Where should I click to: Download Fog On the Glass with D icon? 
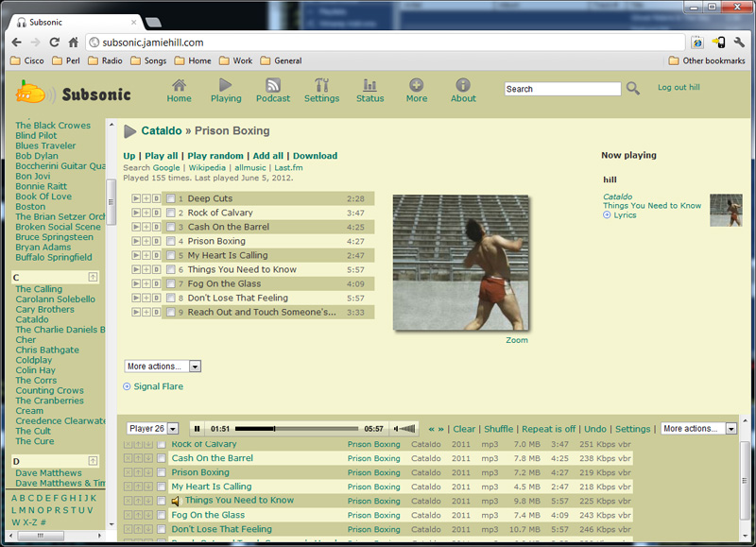(x=156, y=283)
